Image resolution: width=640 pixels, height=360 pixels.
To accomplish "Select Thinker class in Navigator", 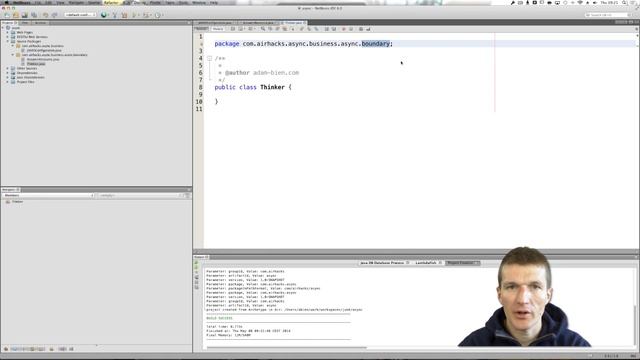I will (x=17, y=202).
